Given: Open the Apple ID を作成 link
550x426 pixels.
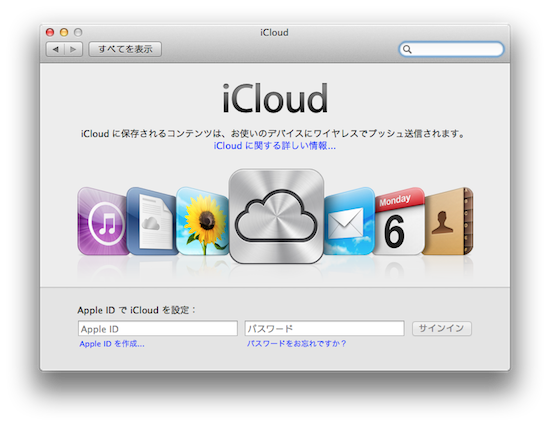Looking at the screenshot, I should pyautogui.click(x=112, y=344).
